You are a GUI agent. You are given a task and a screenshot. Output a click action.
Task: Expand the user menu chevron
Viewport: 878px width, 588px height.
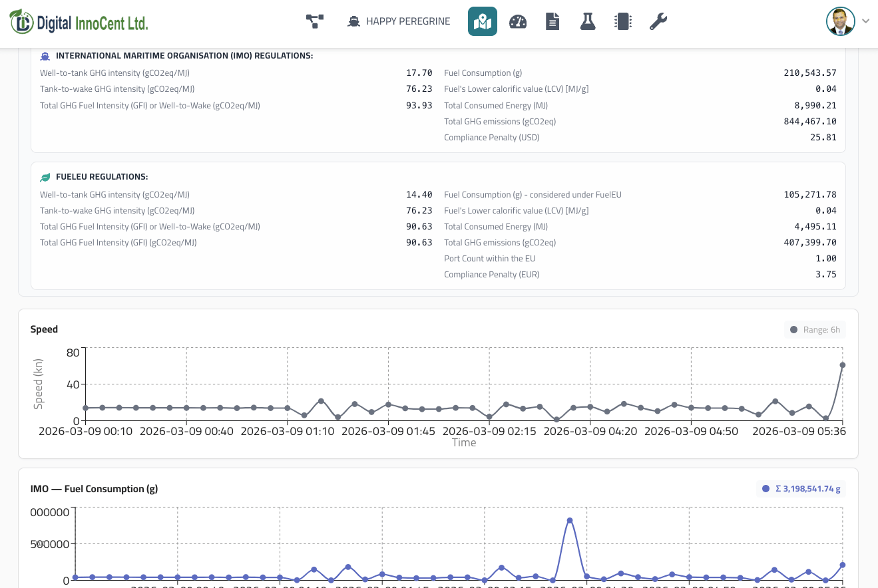tap(865, 21)
